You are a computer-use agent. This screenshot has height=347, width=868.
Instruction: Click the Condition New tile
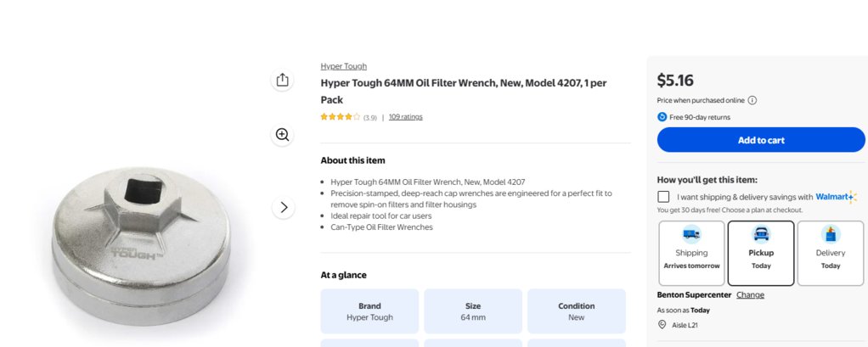click(x=577, y=311)
